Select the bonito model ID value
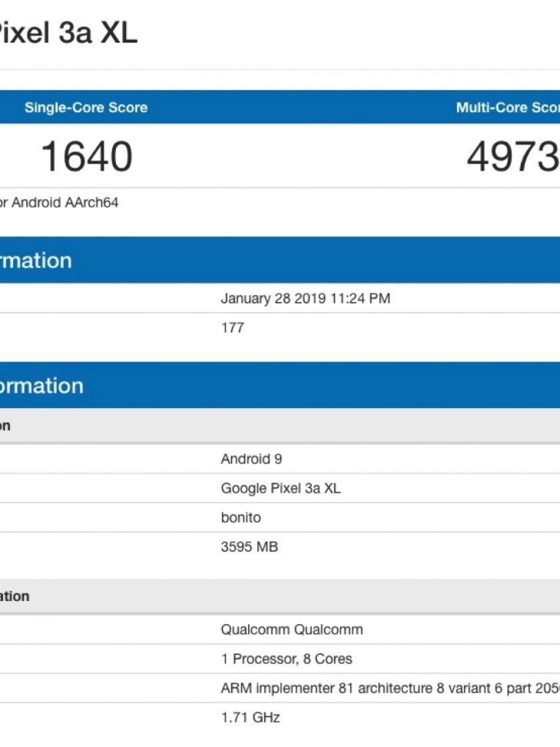 pyautogui.click(x=241, y=518)
